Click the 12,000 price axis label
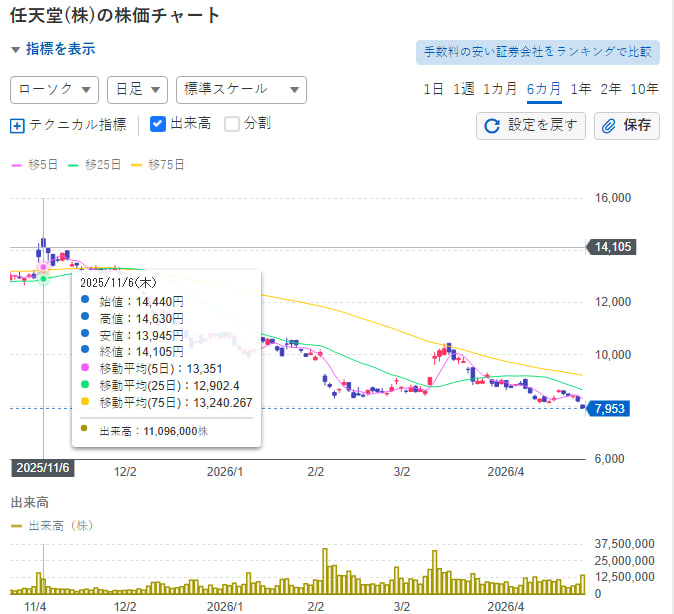674x614 pixels. click(613, 302)
